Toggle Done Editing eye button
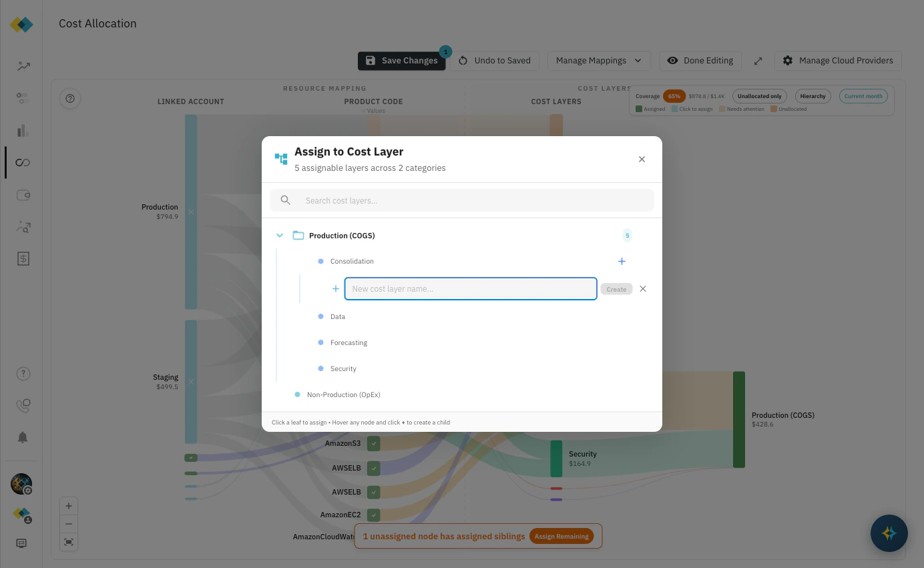This screenshot has width=924, height=568. pos(700,61)
